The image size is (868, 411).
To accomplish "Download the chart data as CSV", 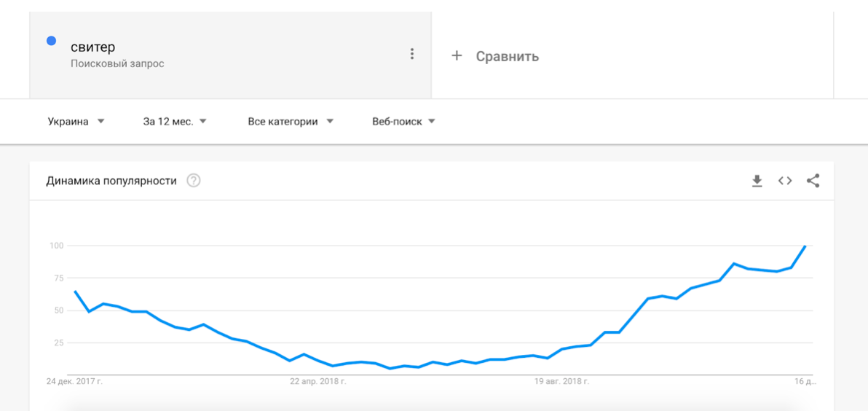I will [757, 181].
